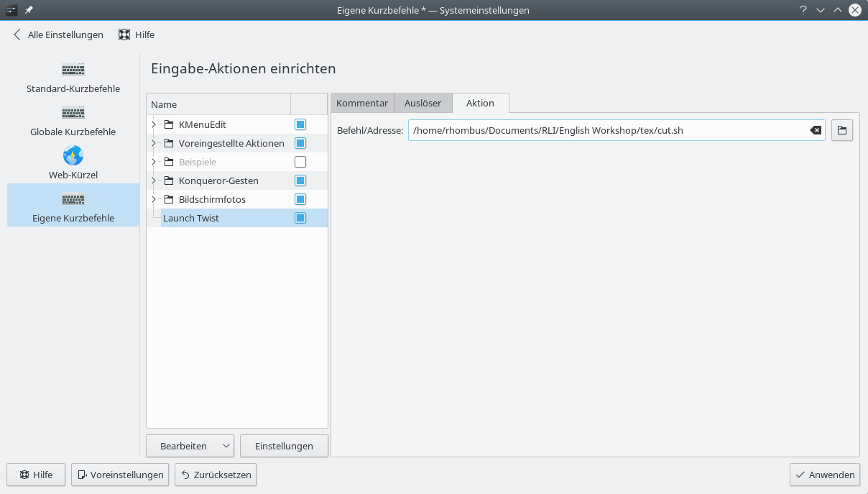Select the Voreingestellte Aktionen row label
Viewport: 868px width, 494px height.
(x=231, y=143)
